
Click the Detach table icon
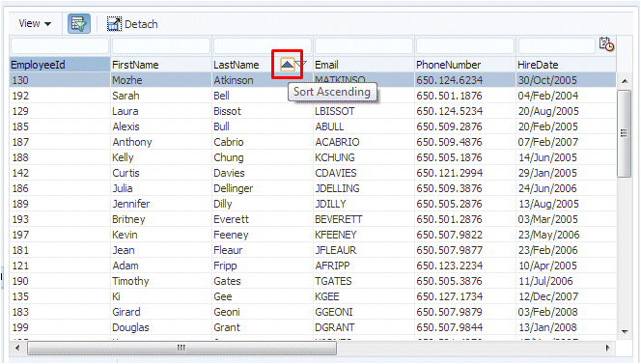pyautogui.click(x=114, y=24)
